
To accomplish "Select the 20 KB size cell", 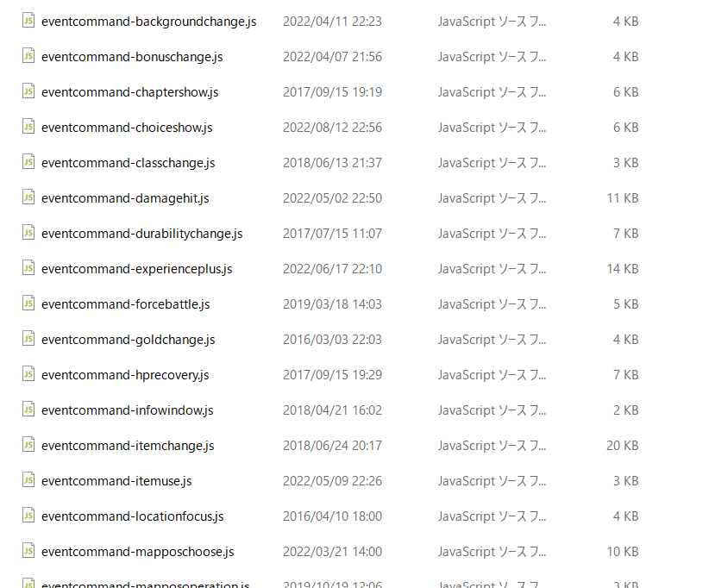I will point(622,446).
